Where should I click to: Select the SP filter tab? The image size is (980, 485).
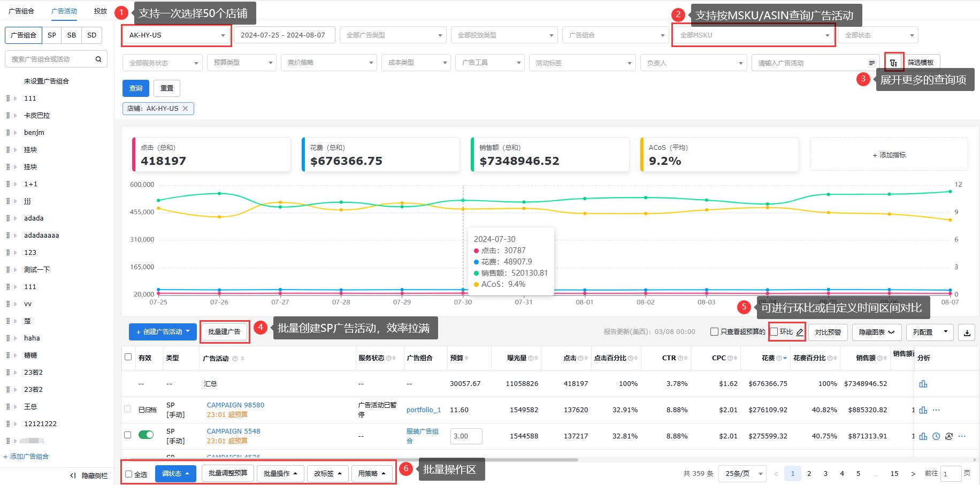[52, 35]
